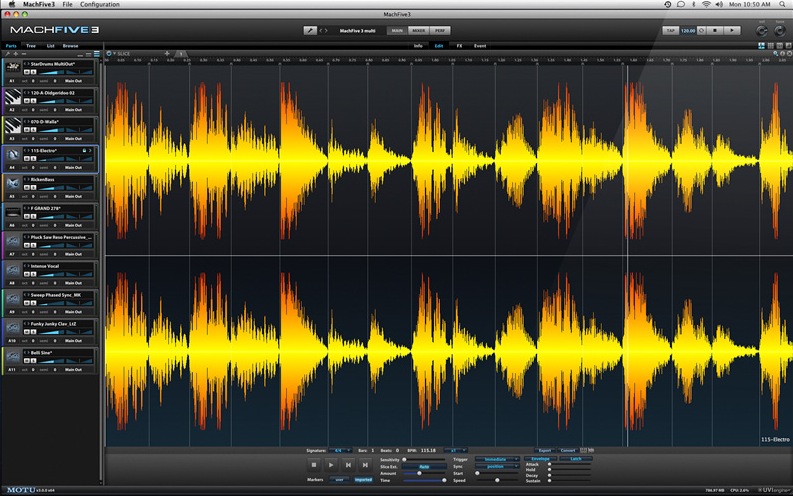Click the Sweep Phased Sync_MK part icon
The height and width of the screenshot is (496, 793).
coord(13,299)
